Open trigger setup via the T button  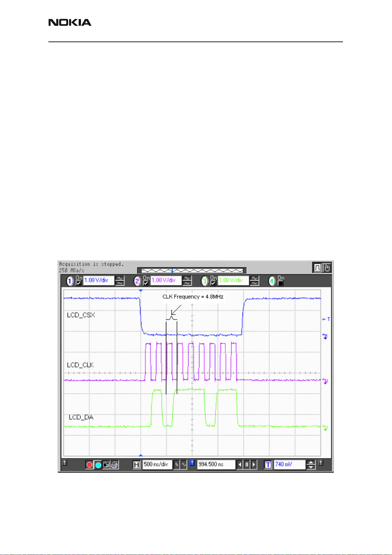click(x=268, y=465)
